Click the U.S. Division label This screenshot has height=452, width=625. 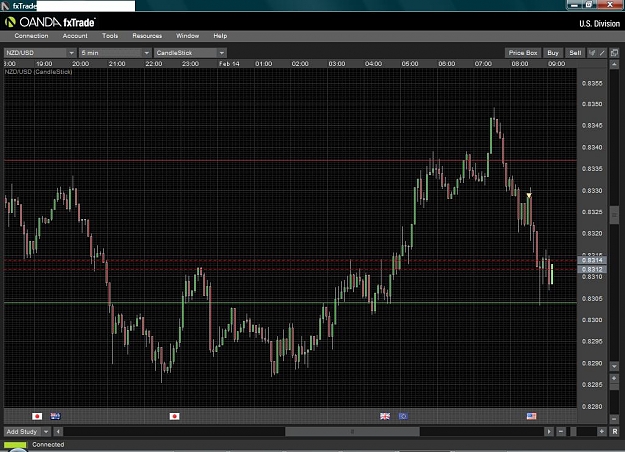[x=599, y=24]
